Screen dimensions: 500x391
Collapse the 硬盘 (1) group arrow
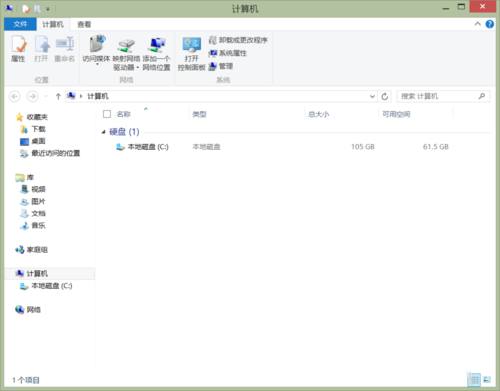click(x=104, y=132)
